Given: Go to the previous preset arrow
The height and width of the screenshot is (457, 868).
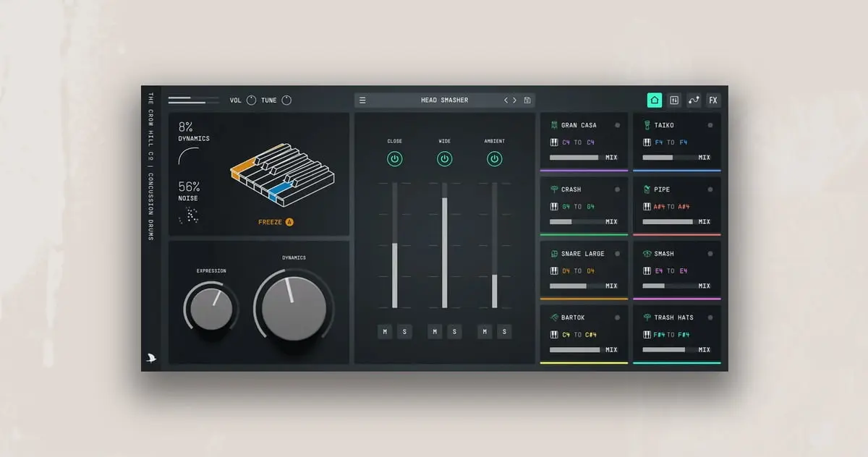Looking at the screenshot, I should [506, 101].
